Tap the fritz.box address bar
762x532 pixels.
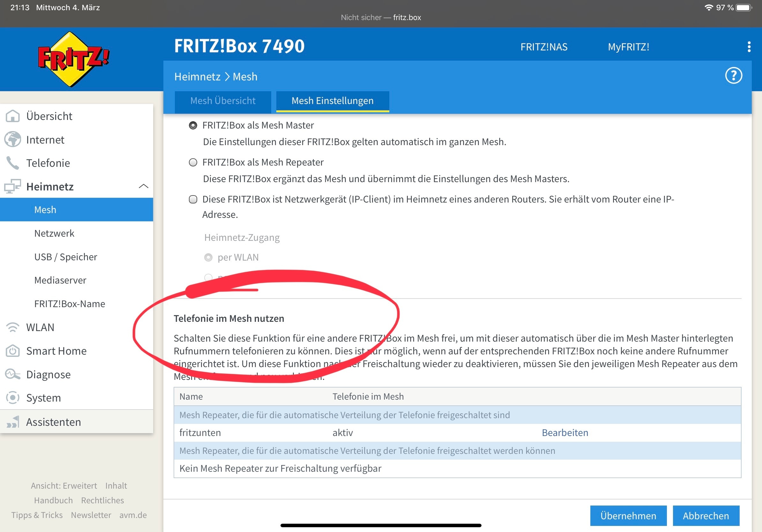point(381,17)
